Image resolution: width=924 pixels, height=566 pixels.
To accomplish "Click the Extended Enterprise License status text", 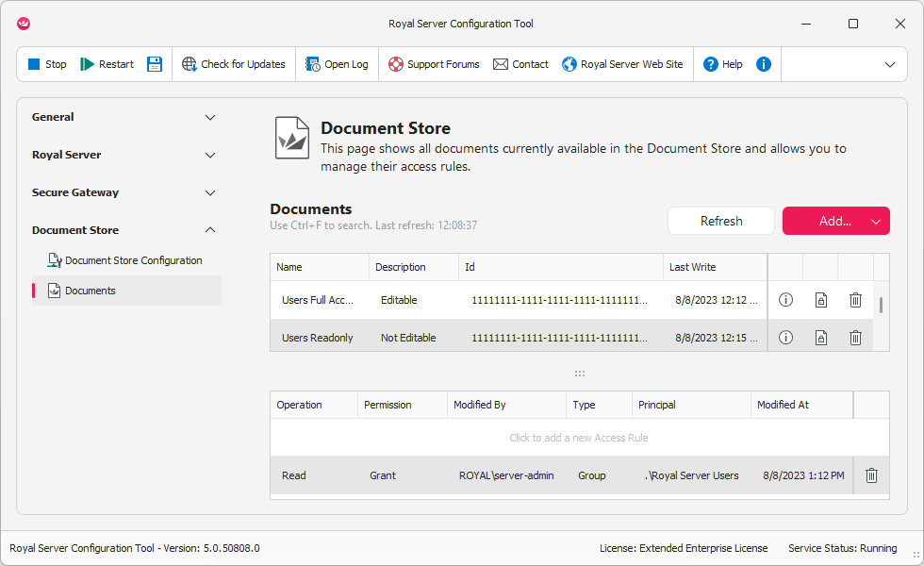I will pyautogui.click(x=684, y=548).
